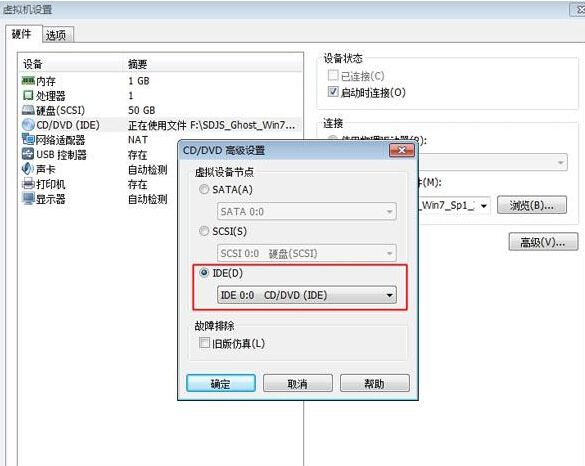Click the 浏览(B)... browse button
The width and height of the screenshot is (585, 466).
pyautogui.click(x=532, y=205)
